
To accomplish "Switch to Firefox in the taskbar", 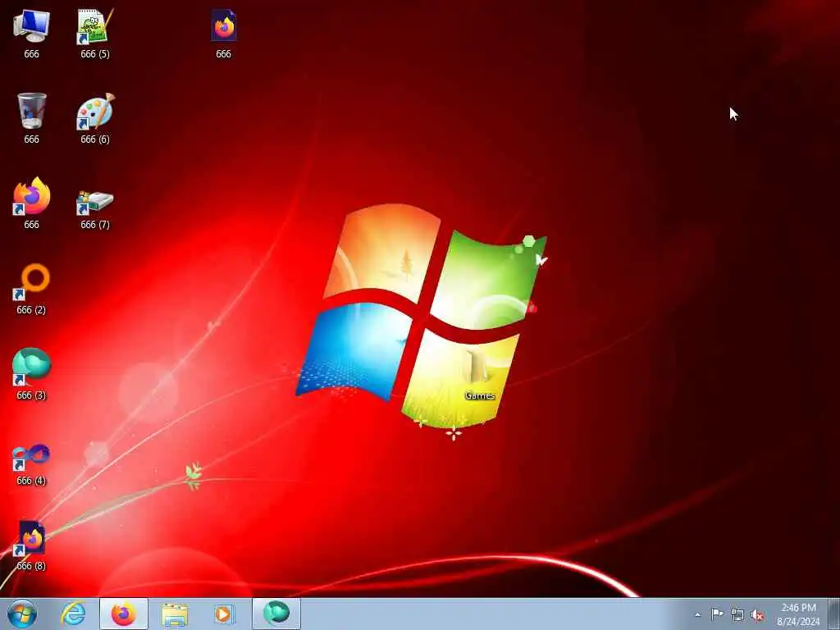I will 124,614.
